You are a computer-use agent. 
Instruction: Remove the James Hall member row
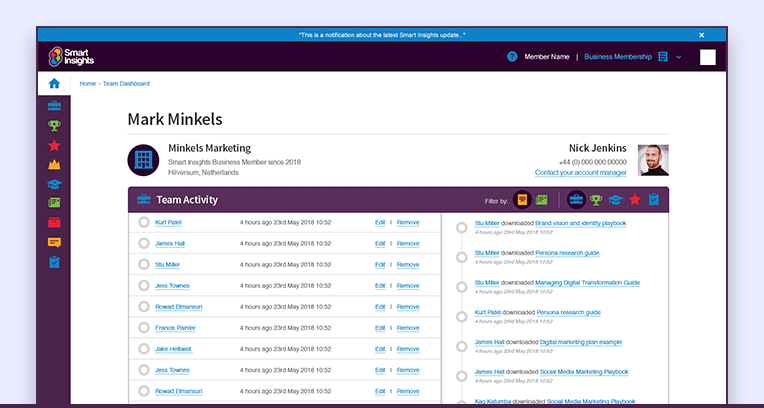[x=408, y=243]
